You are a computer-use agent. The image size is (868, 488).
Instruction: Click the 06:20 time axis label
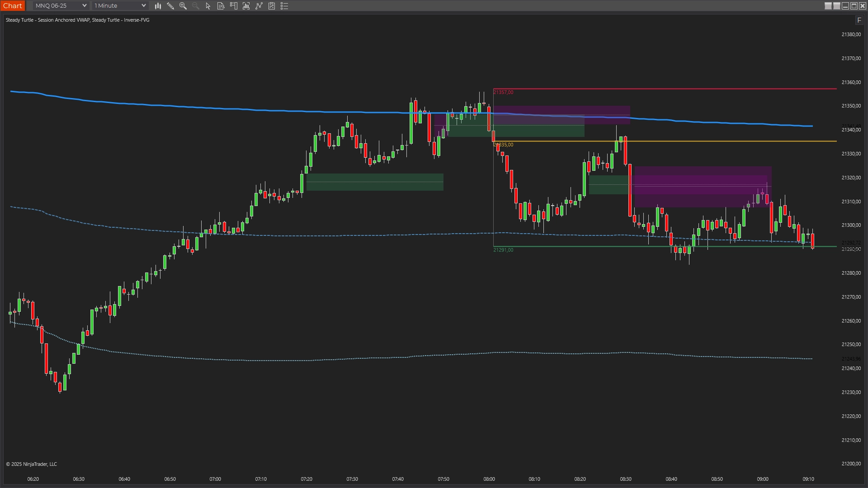pyautogui.click(x=33, y=479)
